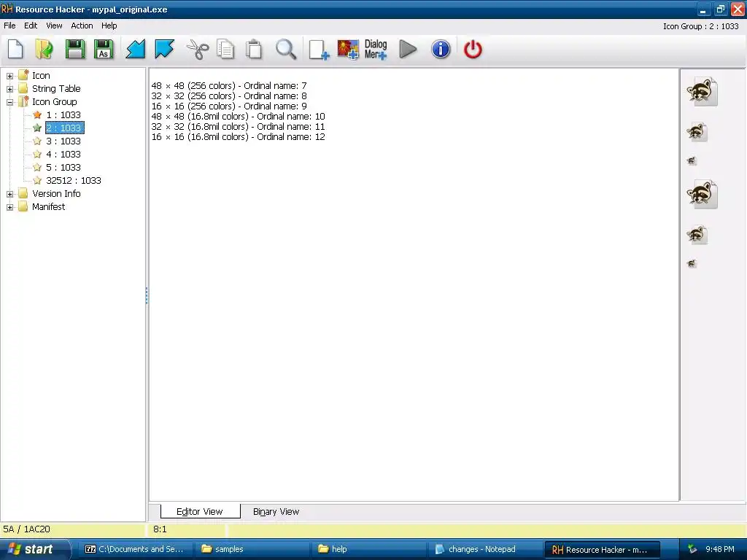Image resolution: width=747 pixels, height=560 pixels.
Task: Select icon group 32512 : 1033
Action: click(74, 181)
